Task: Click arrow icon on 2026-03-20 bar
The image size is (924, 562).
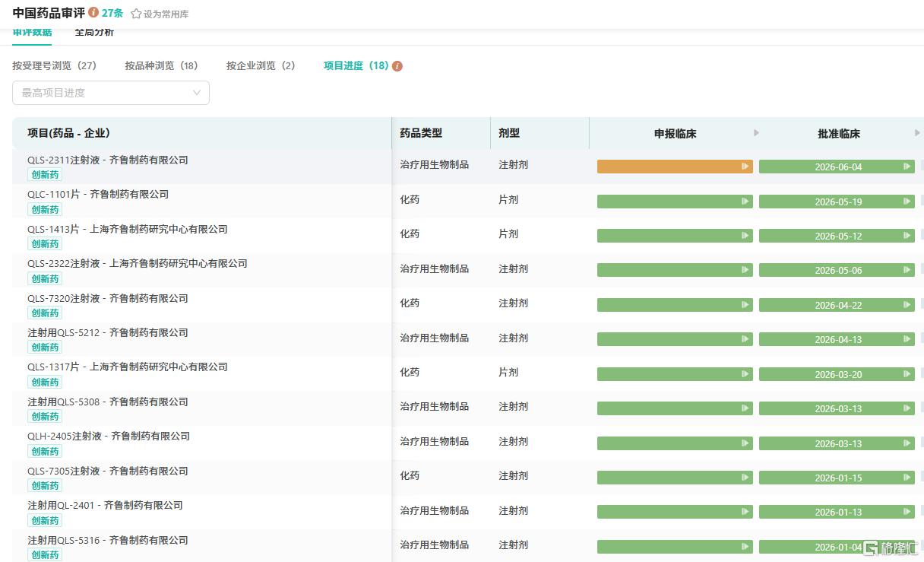Action: point(907,374)
